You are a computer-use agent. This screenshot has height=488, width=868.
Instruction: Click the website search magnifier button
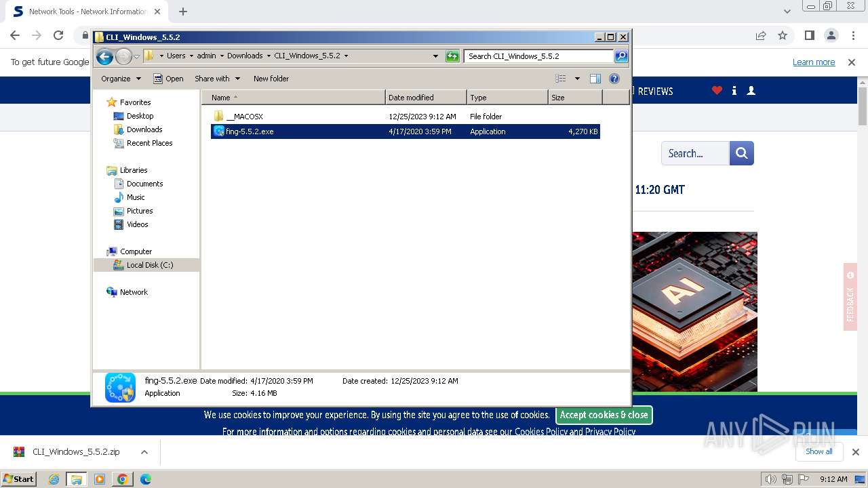(x=742, y=153)
